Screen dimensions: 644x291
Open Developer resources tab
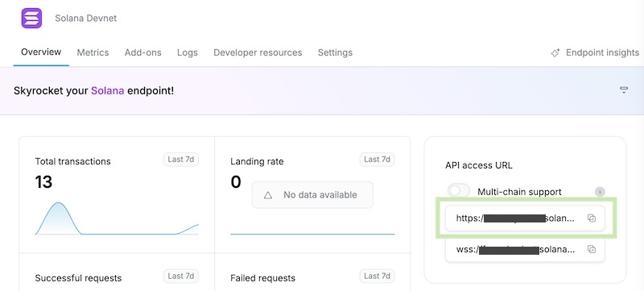click(x=258, y=52)
